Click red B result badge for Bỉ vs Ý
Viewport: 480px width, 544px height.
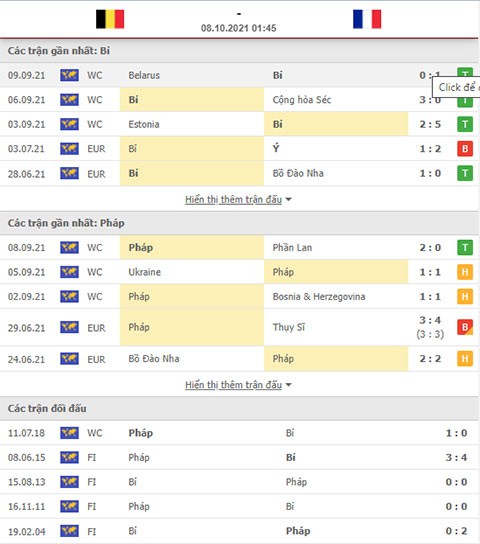465,149
